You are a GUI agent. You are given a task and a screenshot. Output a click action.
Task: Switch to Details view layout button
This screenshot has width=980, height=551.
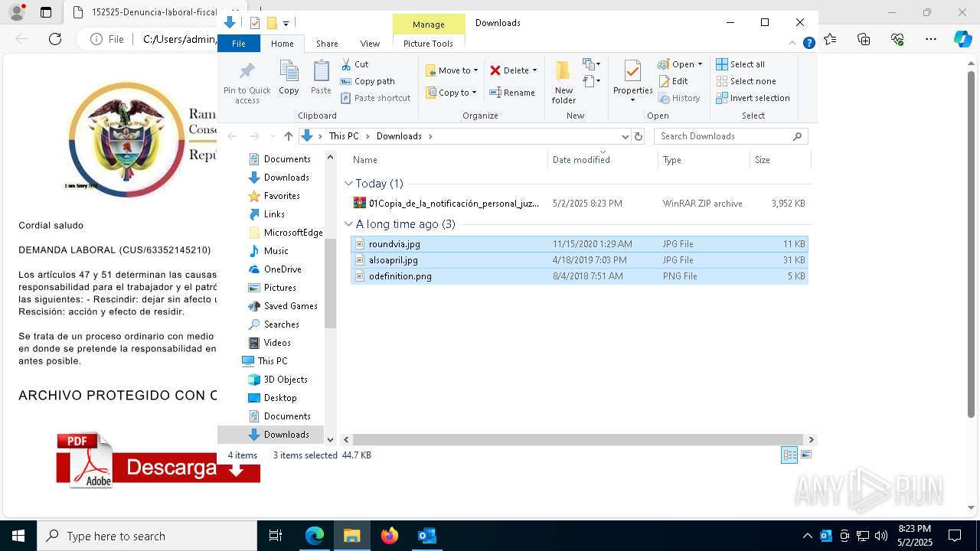pyautogui.click(x=789, y=455)
